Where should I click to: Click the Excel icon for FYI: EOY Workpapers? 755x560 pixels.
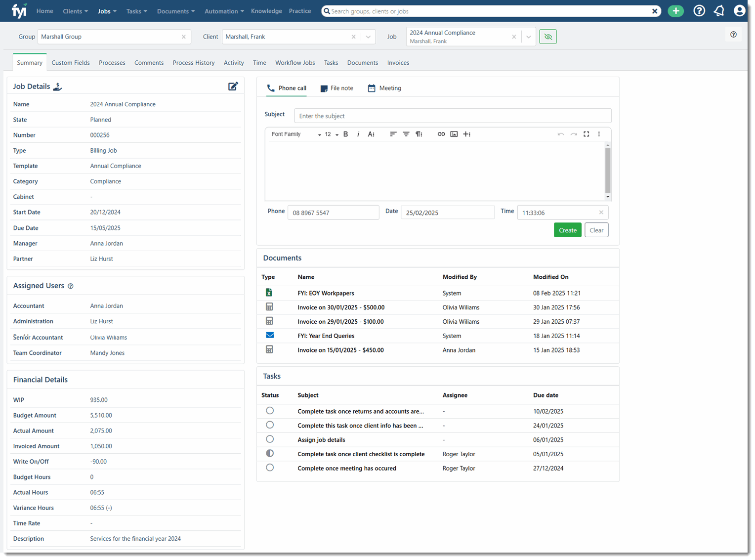coord(269,293)
